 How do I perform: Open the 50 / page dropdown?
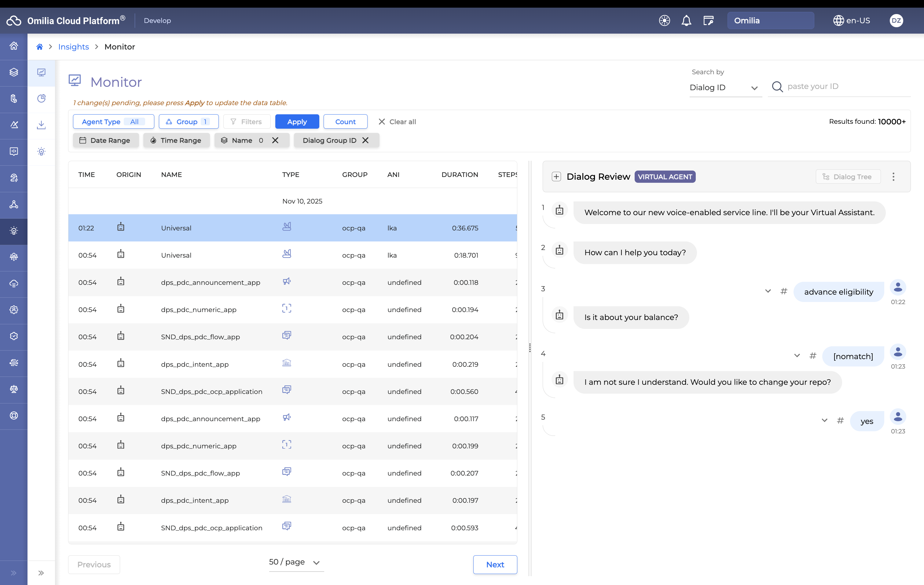295,562
